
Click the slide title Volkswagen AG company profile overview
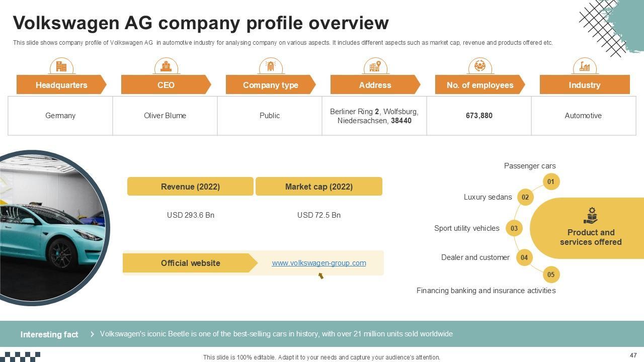click(201, 23)
